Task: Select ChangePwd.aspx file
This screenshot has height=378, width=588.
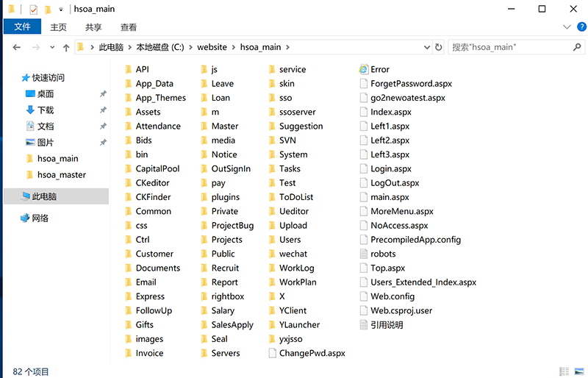Action: [x=307, y=353]
